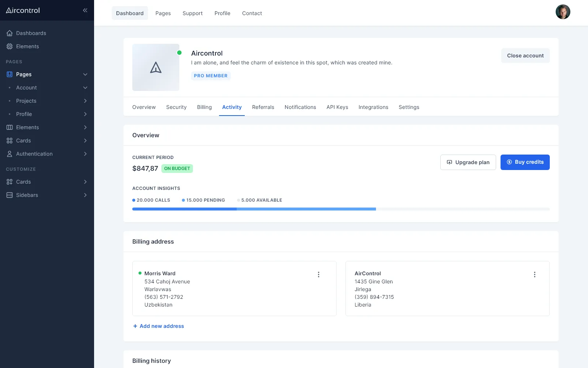The image size is (588, 368).
Task: Click the Sidebars layout icon
Action: pyautogui.click(x=10, y=195)
